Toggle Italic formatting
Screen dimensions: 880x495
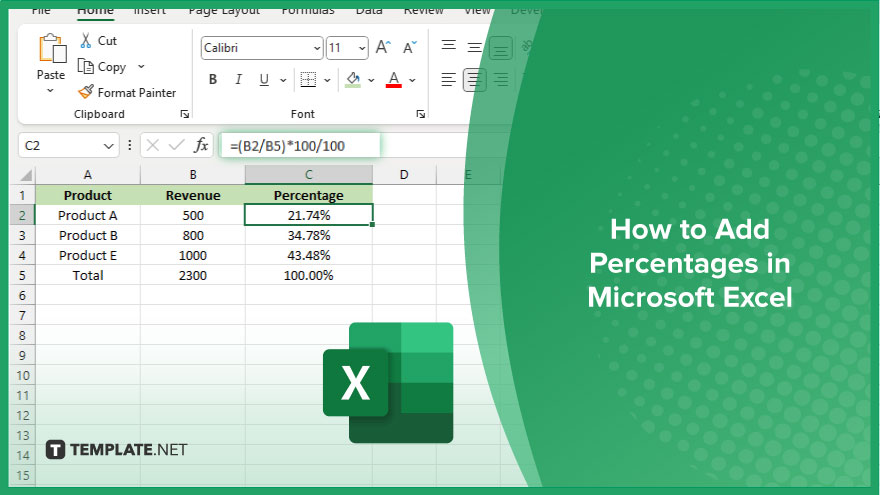[x=239, y=80]
